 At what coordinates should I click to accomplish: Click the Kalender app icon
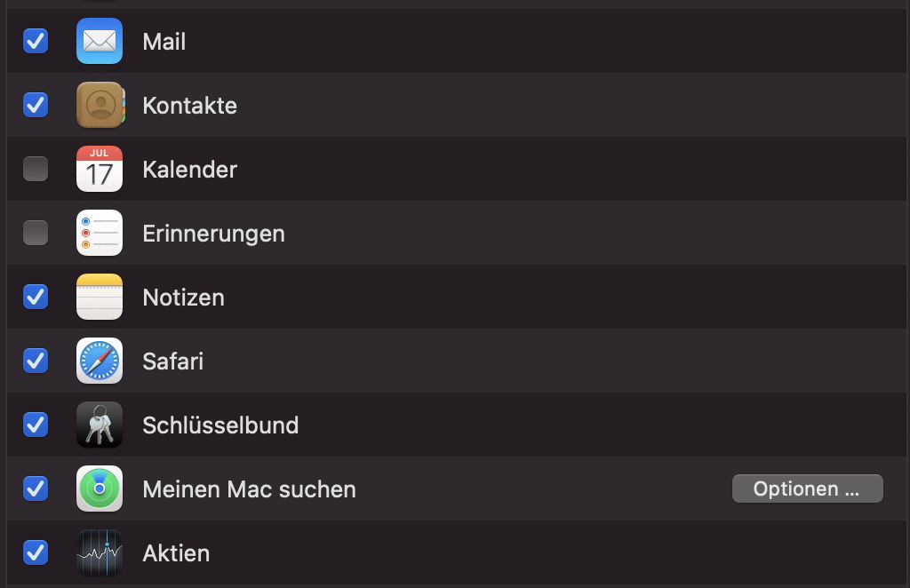tap(100, 169)
